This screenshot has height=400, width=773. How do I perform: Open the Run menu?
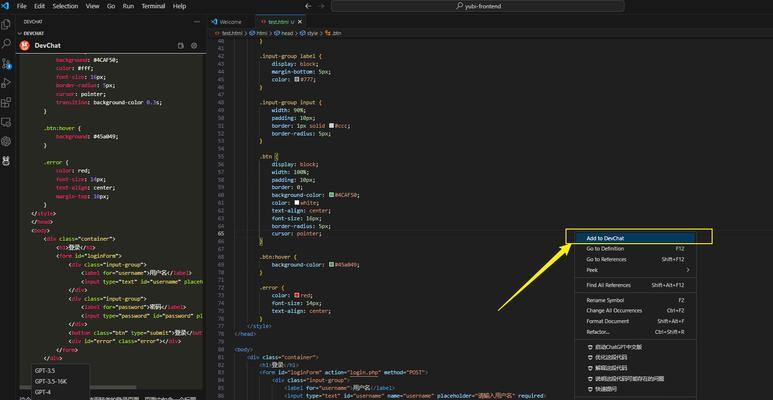click(x=128, y=6)
